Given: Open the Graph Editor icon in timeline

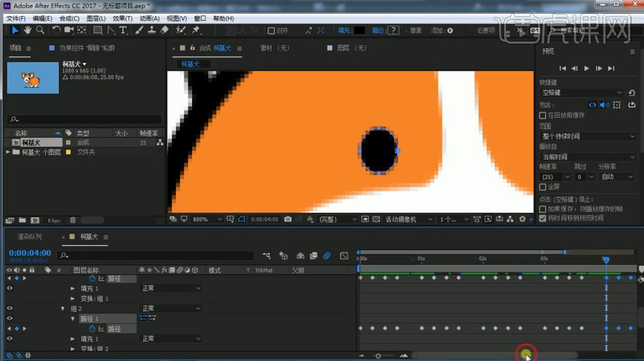Looking at the screenshot, I should [344, 256].
